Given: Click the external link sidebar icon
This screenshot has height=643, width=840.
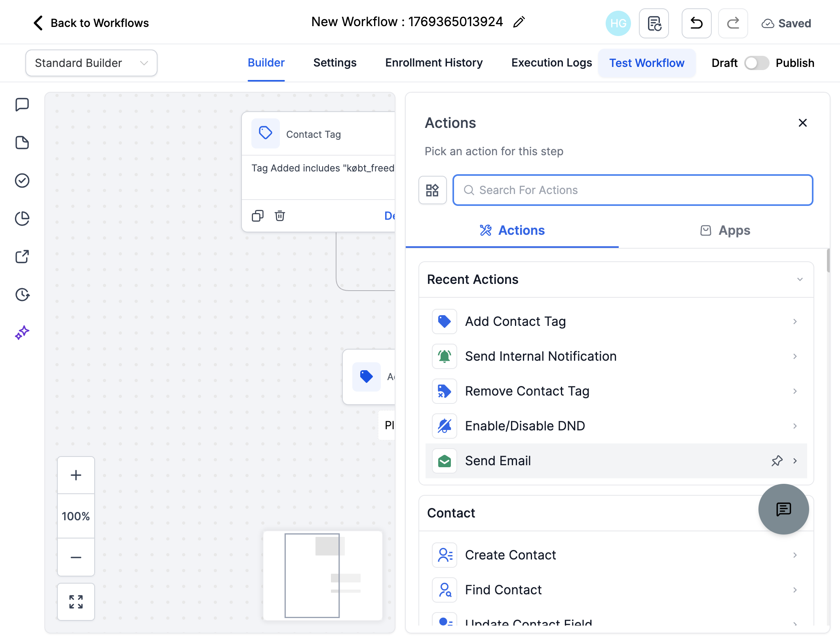Looking at the screenshot, I should pyautogui.click(x=22, y=257).
